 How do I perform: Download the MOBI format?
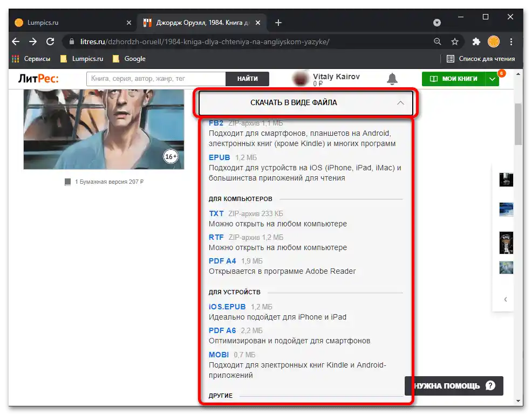219,355
